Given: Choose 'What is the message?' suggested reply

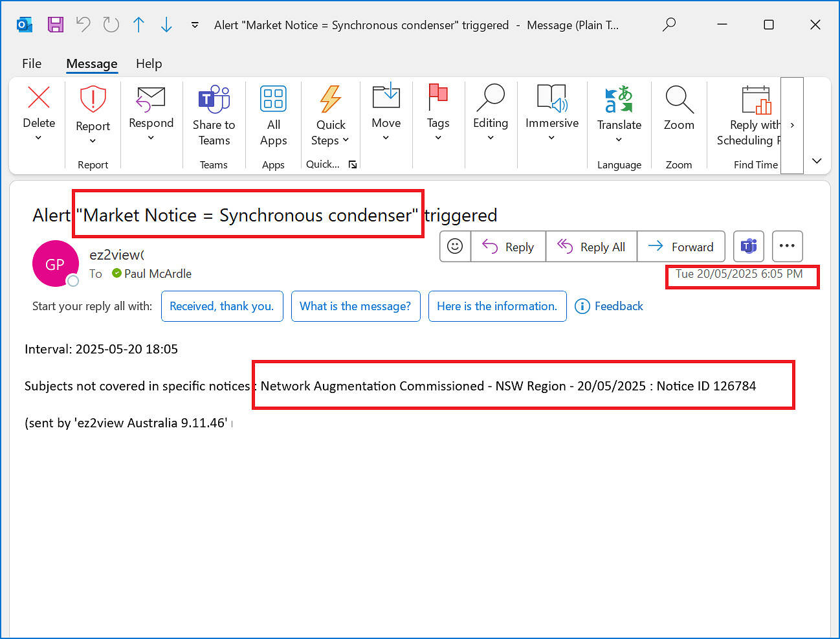Looking at the screenshot, I should [x=355, y=306].
